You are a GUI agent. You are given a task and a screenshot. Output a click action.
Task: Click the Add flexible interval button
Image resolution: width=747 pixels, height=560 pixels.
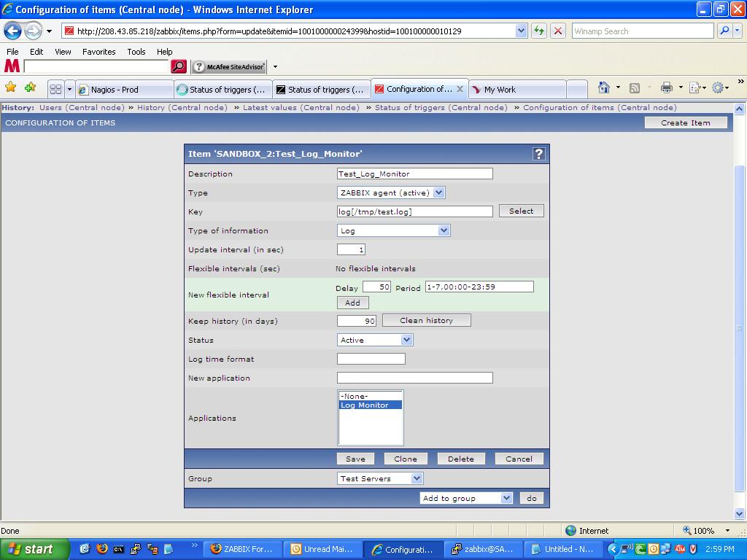(x=352, y=303)
